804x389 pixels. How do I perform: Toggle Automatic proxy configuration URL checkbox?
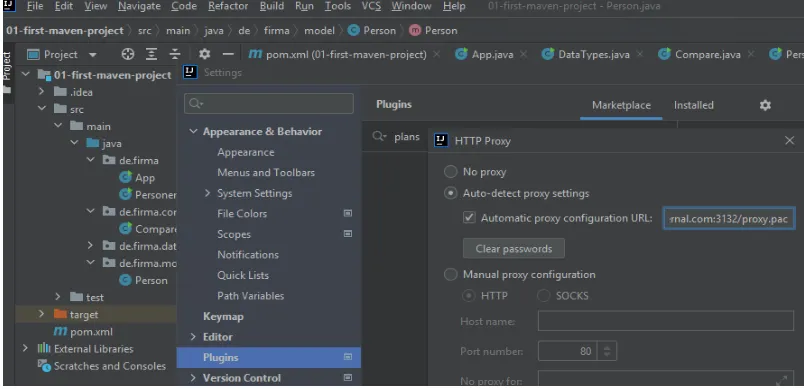click(469, 217)
